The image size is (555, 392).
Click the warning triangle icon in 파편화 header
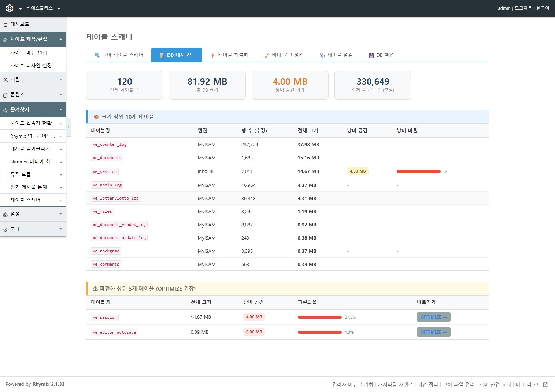(x=95, y=289)
